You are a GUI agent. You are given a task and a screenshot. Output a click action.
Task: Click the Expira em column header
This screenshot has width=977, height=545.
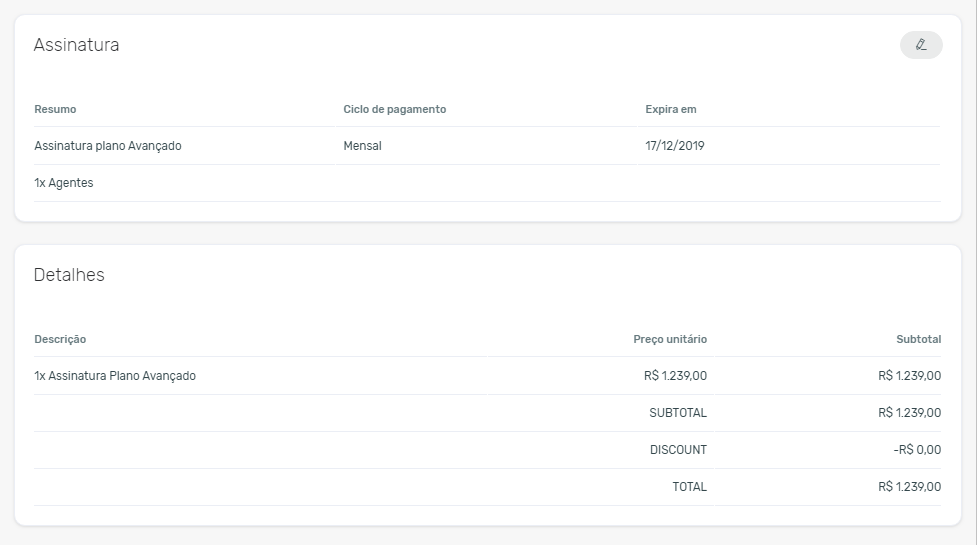pyautogui.click(x=670, y=109)
